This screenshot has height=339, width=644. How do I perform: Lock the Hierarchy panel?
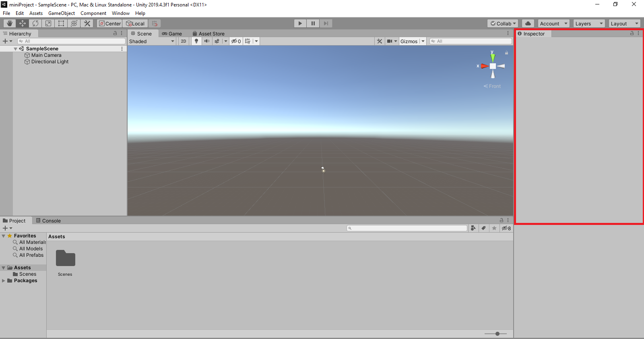(x=115, y=33)
